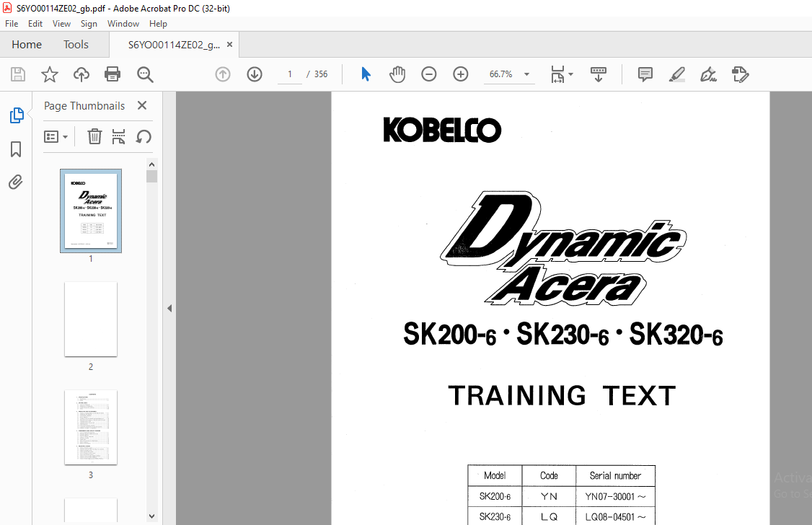The image size is (812, 525).
Task: Activate the Hand pan tool
Action: [397, 74]
